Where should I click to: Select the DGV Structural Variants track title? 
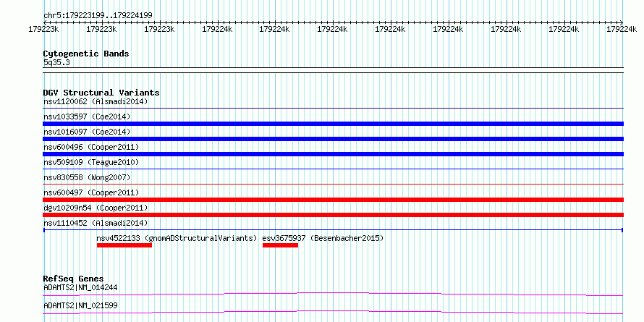pos(101,93)
